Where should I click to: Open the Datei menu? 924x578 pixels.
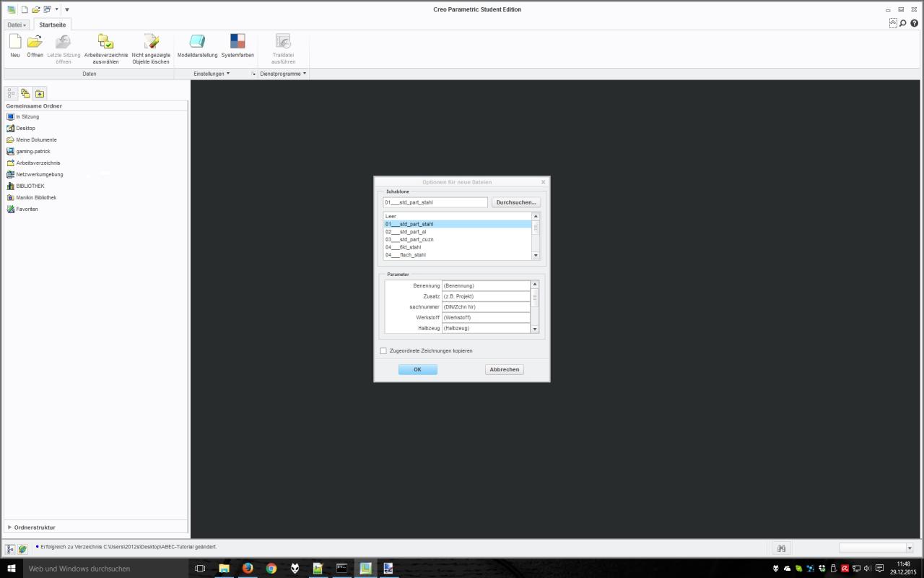(17, 25)
